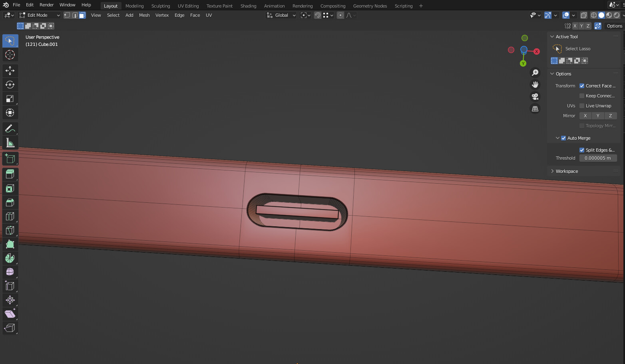The image size is (625, 364).
Task: Disable Auto Merge checkbox
Action: click(563, 138)
